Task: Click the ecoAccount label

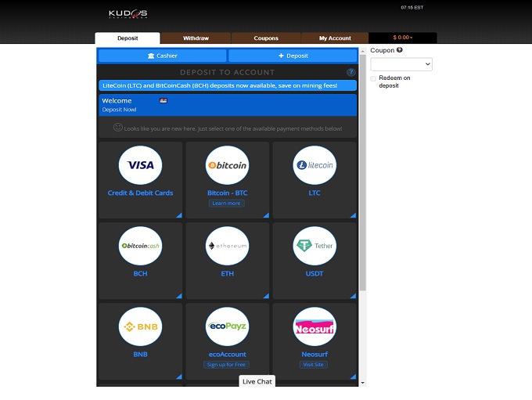Action: [x=228, y=354]
